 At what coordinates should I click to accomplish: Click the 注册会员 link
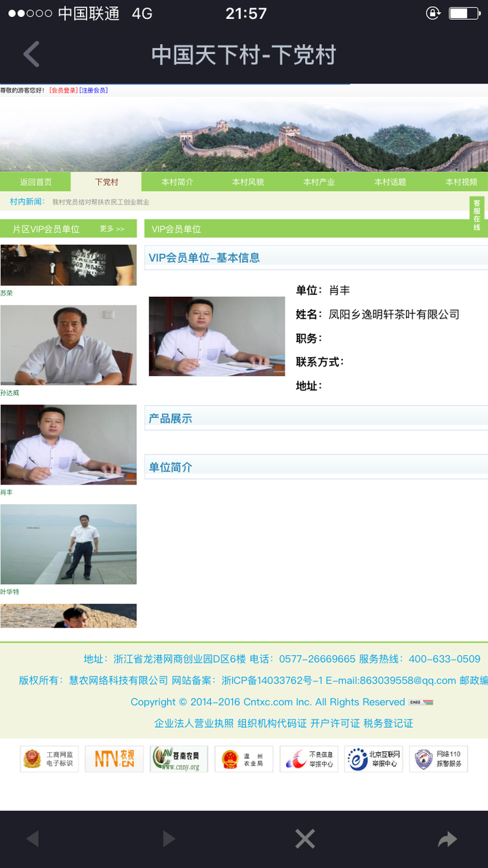[x=94, y=90]
